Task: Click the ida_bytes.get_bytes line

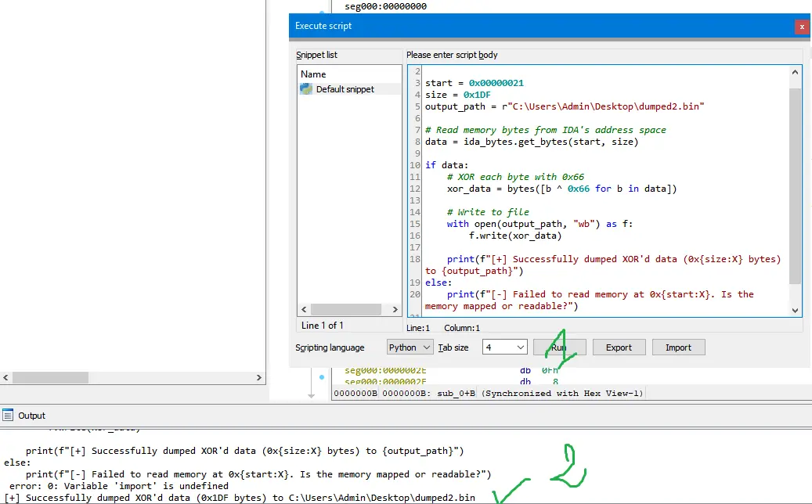Action: (532, 142)
